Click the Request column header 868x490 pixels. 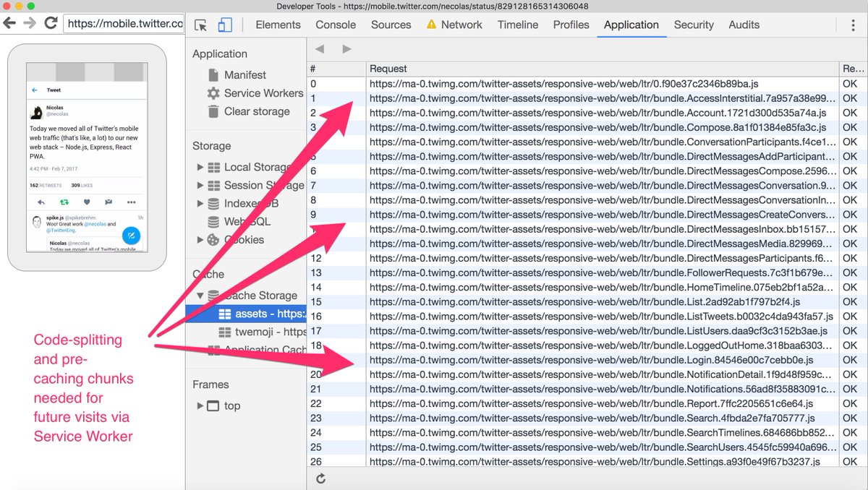click(602, 69)
